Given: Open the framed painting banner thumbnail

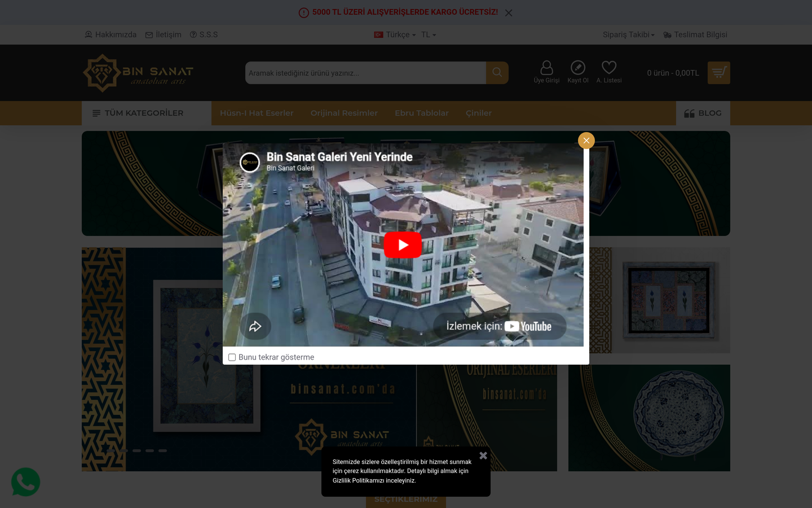Looking at the screenshot, I should tap(660, 300).
